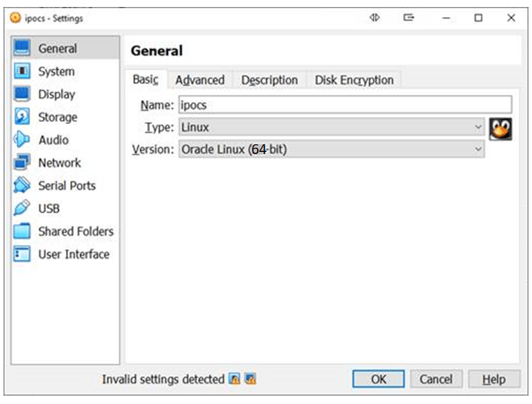Click the first invalid settings warning icon
Viewport: 532px width, 404px height.
(234, 379)
